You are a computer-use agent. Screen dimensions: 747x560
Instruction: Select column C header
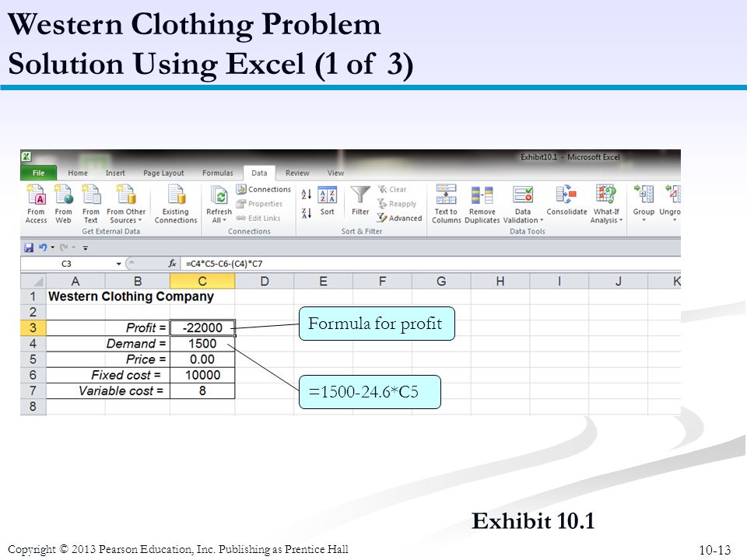tap(202, 282)
